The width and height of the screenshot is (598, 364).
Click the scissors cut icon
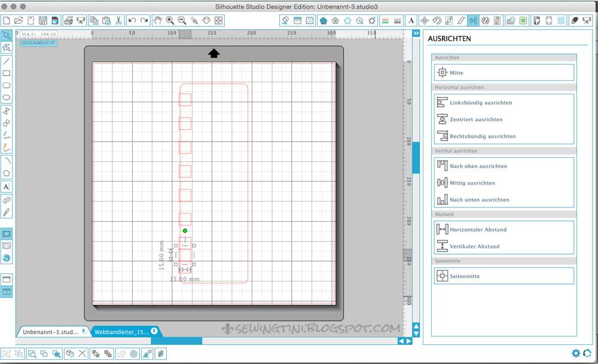tap(118, 20)
